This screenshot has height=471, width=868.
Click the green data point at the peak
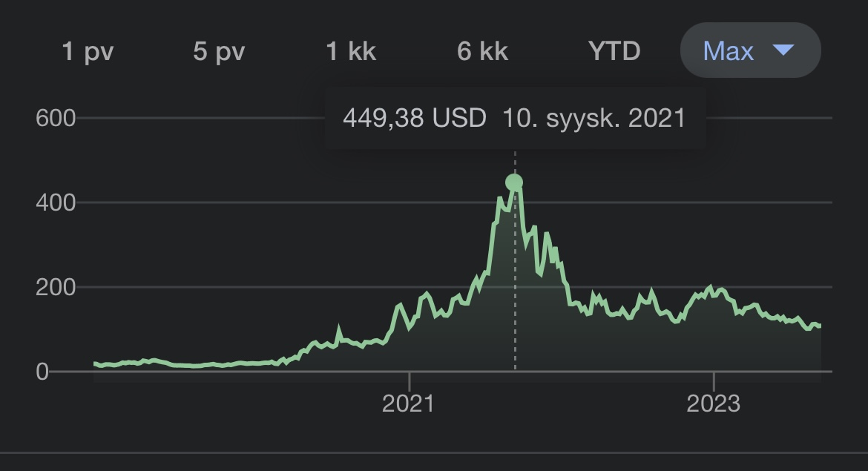(514, 182)
